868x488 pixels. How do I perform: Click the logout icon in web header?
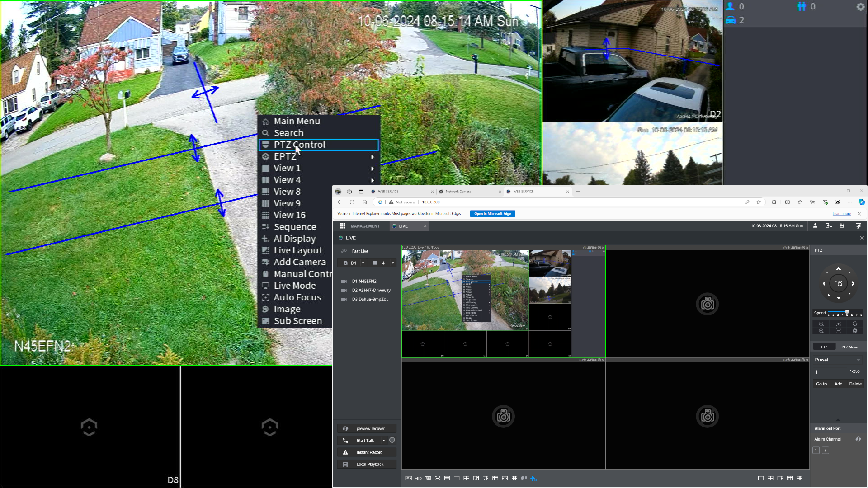pyautogui.click(x=829, y=225)
